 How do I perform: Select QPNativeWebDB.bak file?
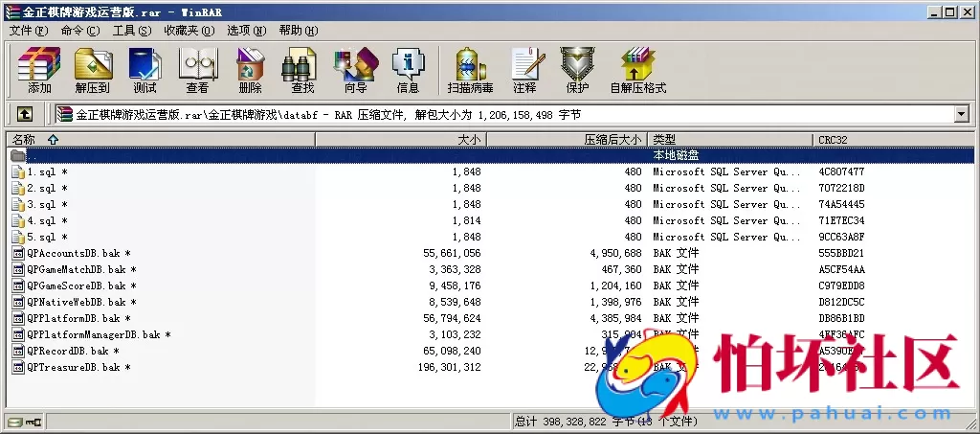(x=490, y=302)
